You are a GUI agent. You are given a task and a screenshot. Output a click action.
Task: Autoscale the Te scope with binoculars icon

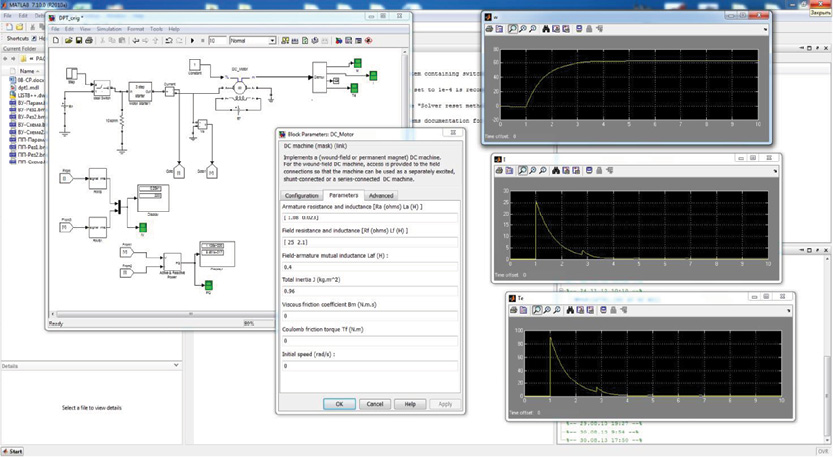pos(570,310)
